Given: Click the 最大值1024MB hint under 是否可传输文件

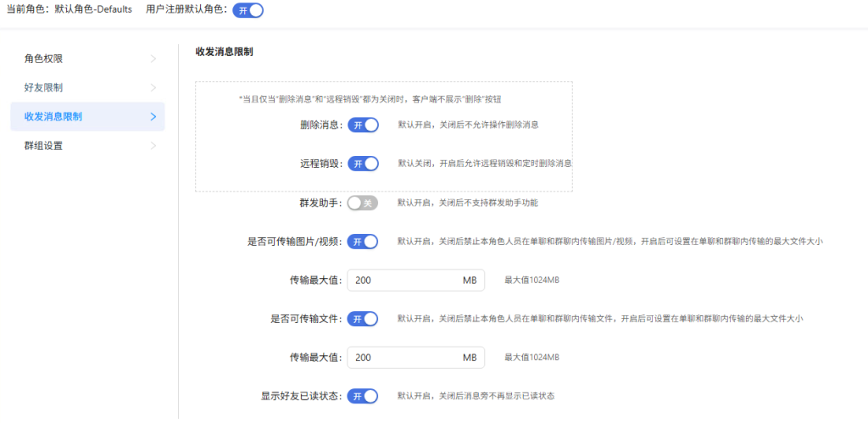Looking at the screenshot, I should tap(531, 358).
